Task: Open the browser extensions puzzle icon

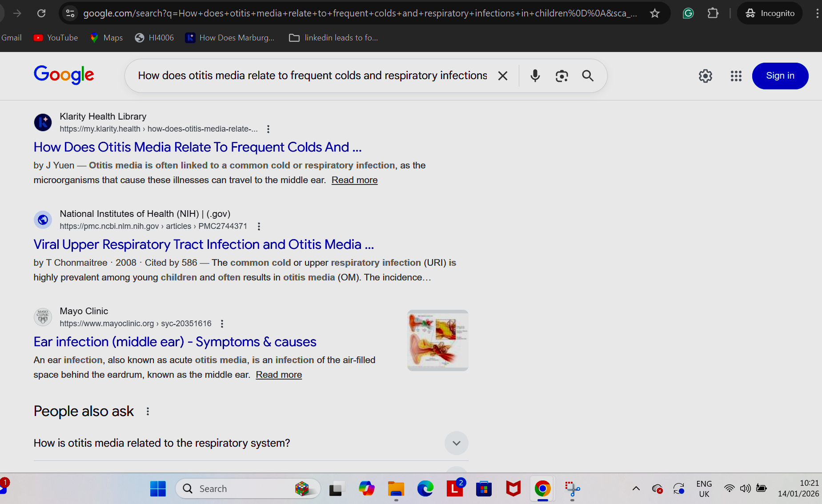Action: (713, 13)
